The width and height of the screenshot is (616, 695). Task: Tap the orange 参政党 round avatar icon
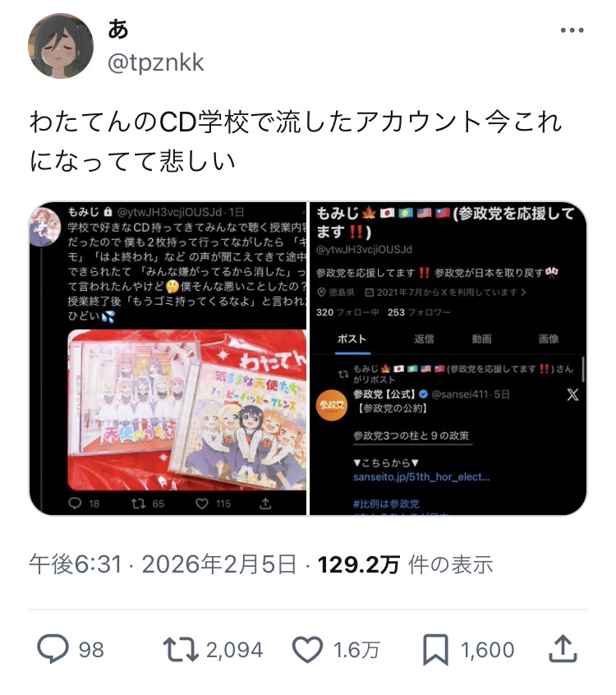click(x=332, y=405)
